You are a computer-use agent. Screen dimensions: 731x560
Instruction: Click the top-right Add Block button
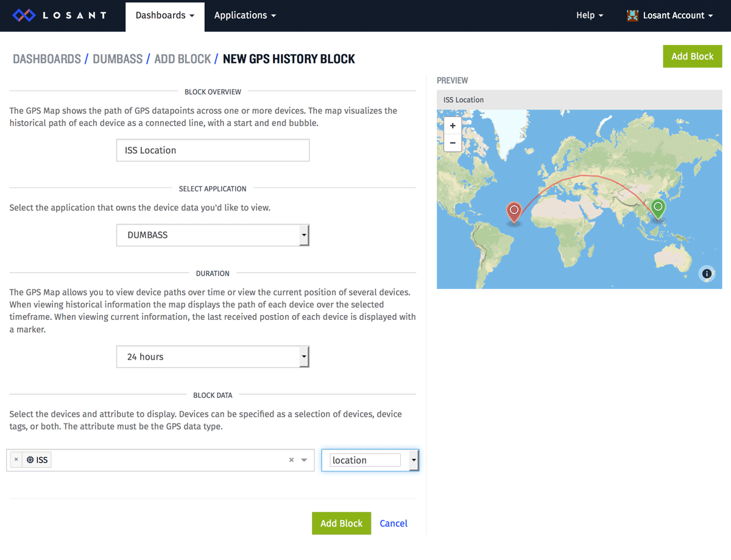[x=693, y=56]
